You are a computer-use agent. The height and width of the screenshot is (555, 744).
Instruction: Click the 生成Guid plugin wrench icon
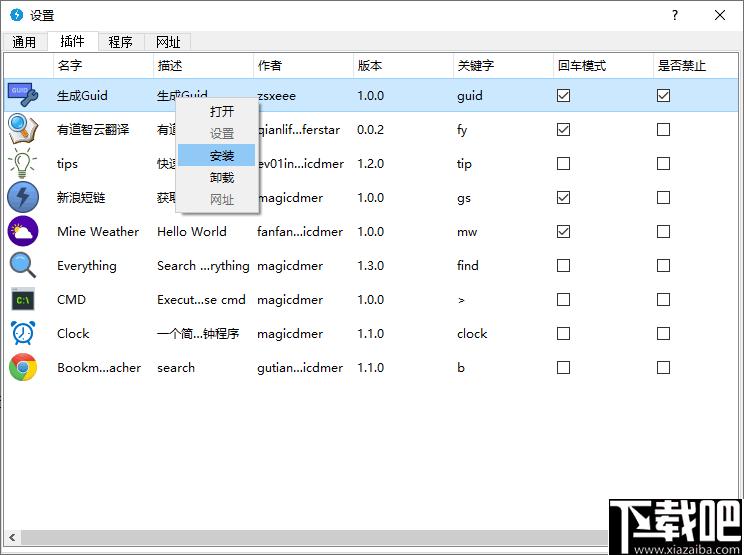(x=23, y=96)
